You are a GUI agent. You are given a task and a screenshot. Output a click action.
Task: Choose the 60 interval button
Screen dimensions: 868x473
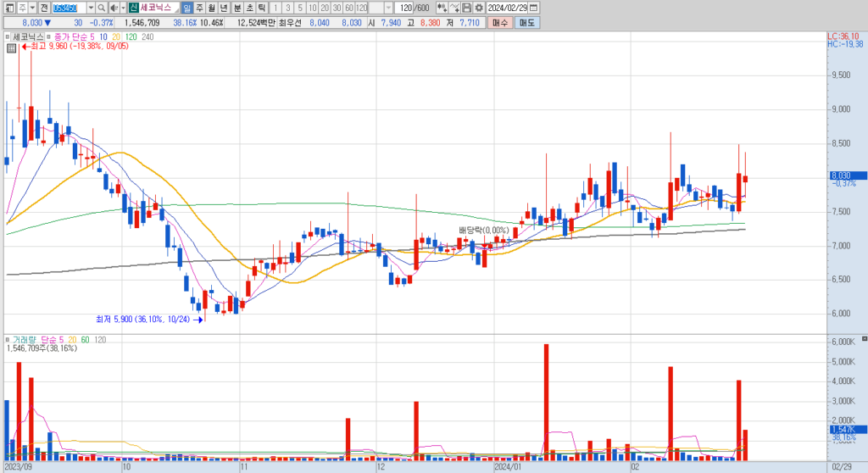coord(348,8)
